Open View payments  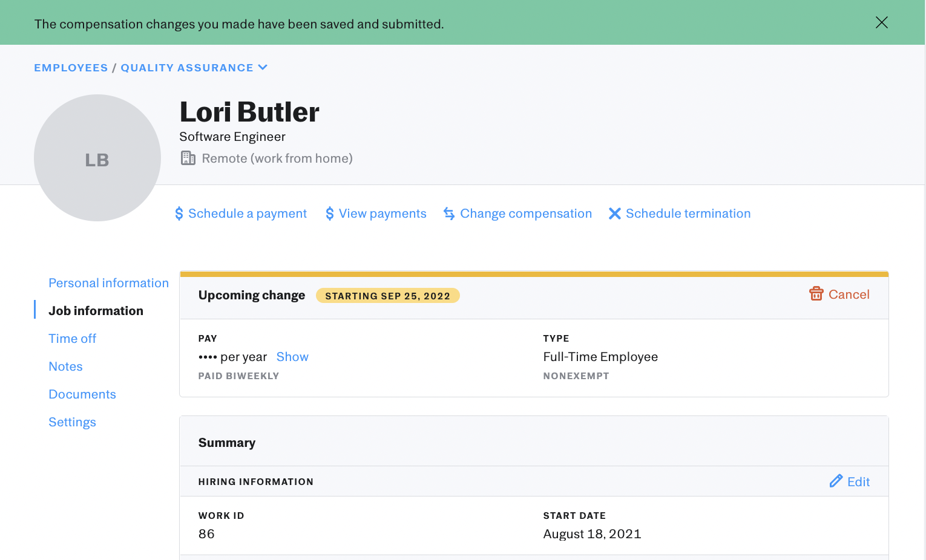pos(383,213)
